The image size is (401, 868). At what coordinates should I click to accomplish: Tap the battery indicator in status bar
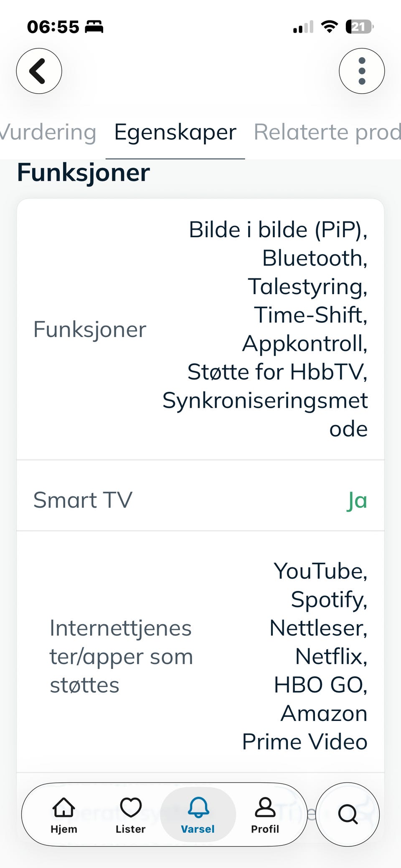(359, 27)
